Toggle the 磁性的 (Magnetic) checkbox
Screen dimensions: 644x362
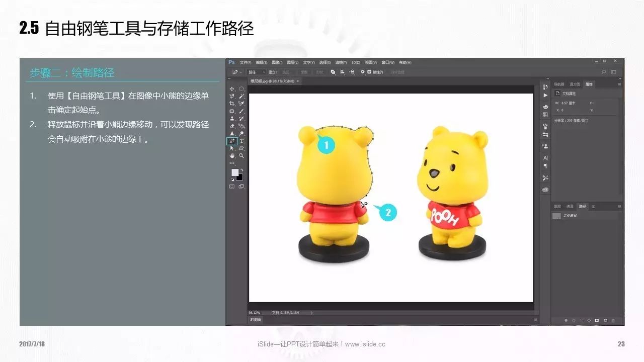click(x=369, y=72)
